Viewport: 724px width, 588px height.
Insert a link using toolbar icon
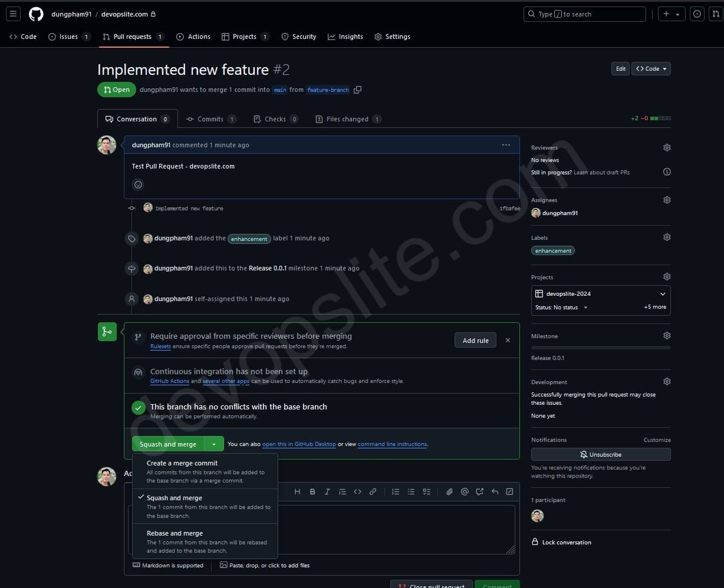pos(373,491)
